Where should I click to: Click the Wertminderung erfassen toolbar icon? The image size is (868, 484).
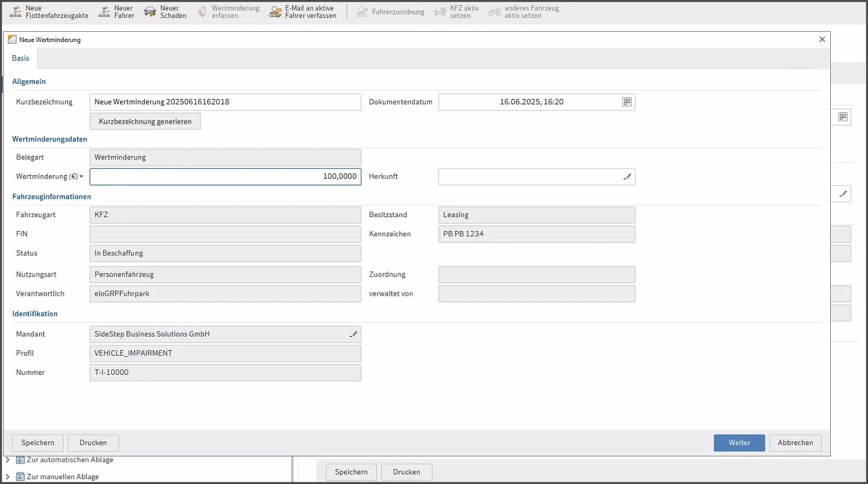coord(202,11)
